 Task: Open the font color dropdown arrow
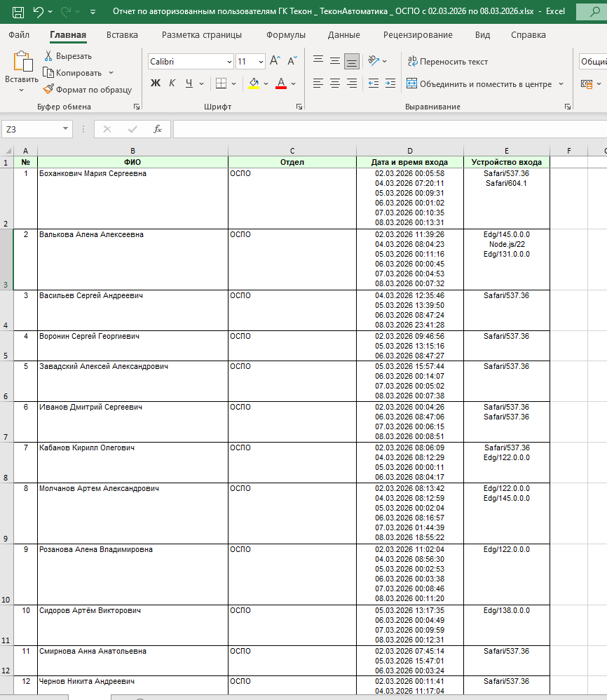click(x=294, y=83)
